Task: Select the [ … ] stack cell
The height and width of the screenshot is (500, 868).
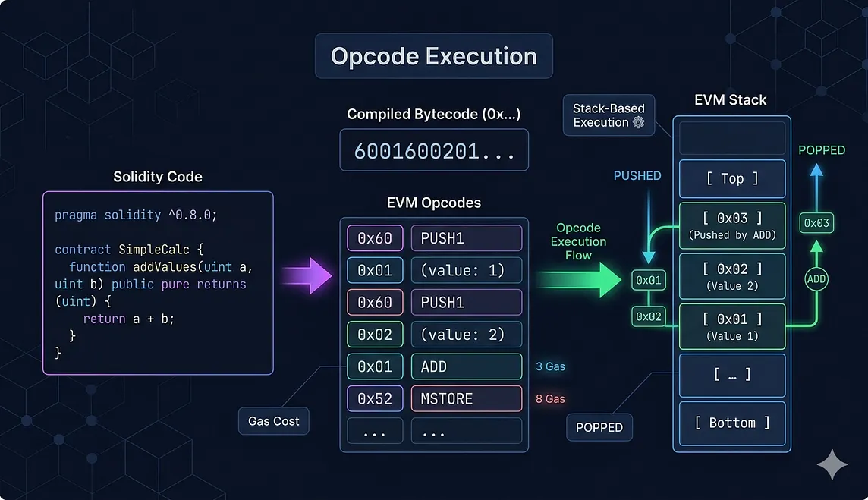Action: [x=732, y=375]
